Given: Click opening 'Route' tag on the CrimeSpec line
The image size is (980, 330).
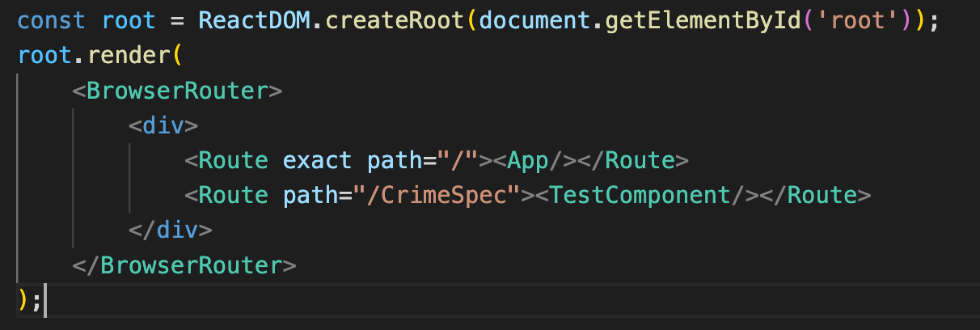Looking at the screenshot, I should tap(233, 195).
